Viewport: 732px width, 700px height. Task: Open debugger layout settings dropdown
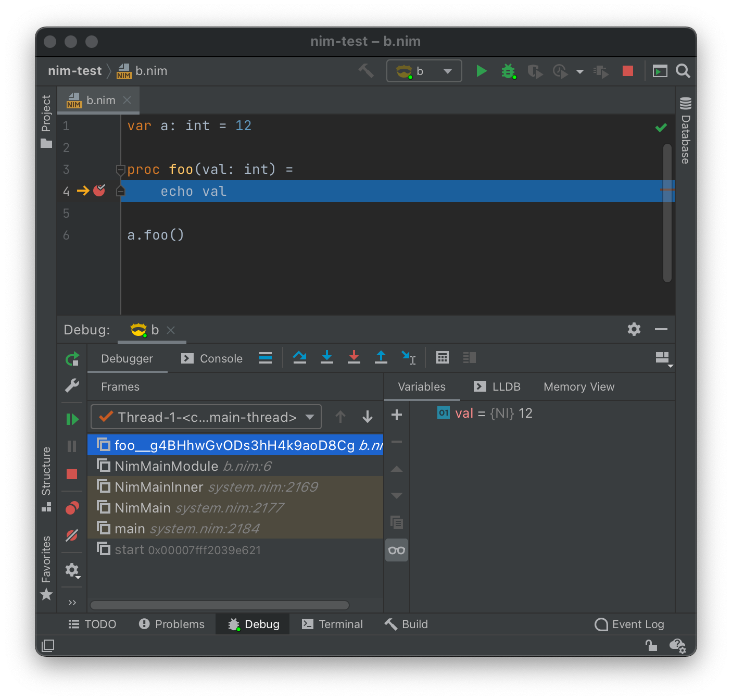(x=663, y=358)
